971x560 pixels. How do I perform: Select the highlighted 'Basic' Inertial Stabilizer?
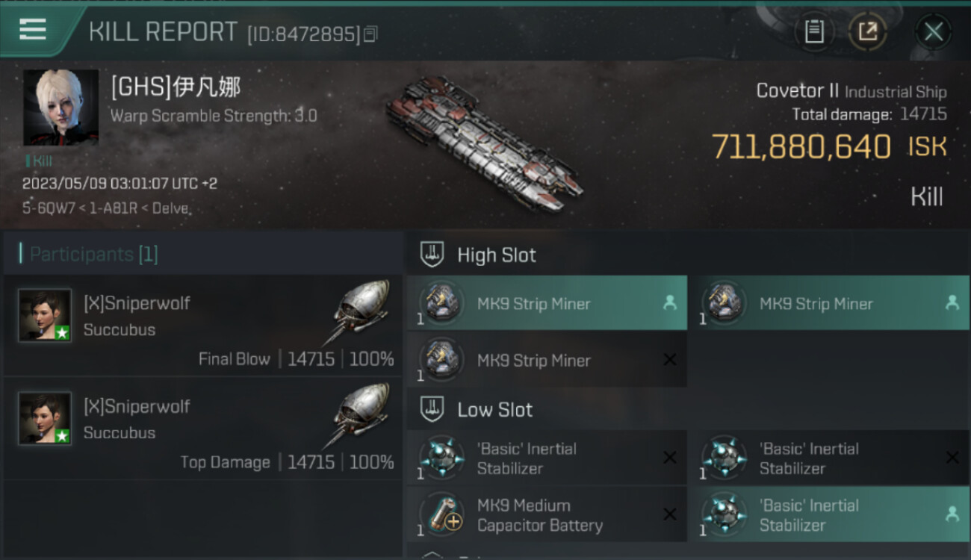tap(829, 515)
